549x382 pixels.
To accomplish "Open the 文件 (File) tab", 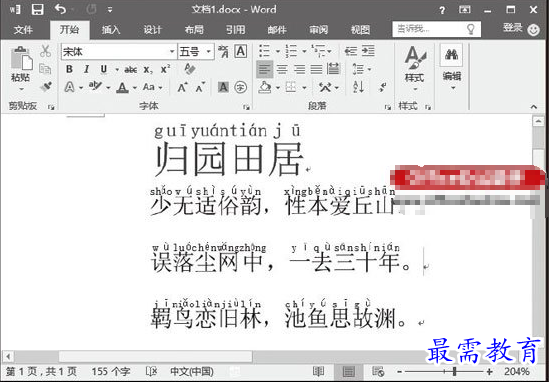I will pos(23,30).
